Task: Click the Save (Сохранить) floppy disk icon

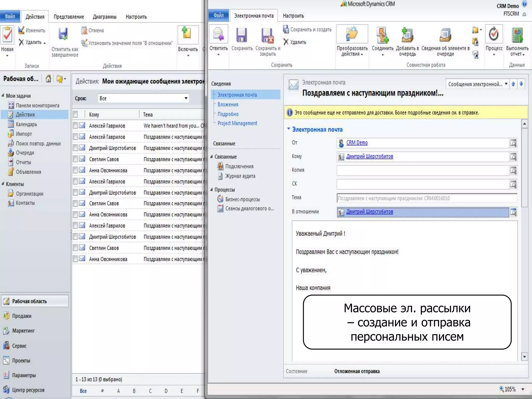Action: (242, 35)
